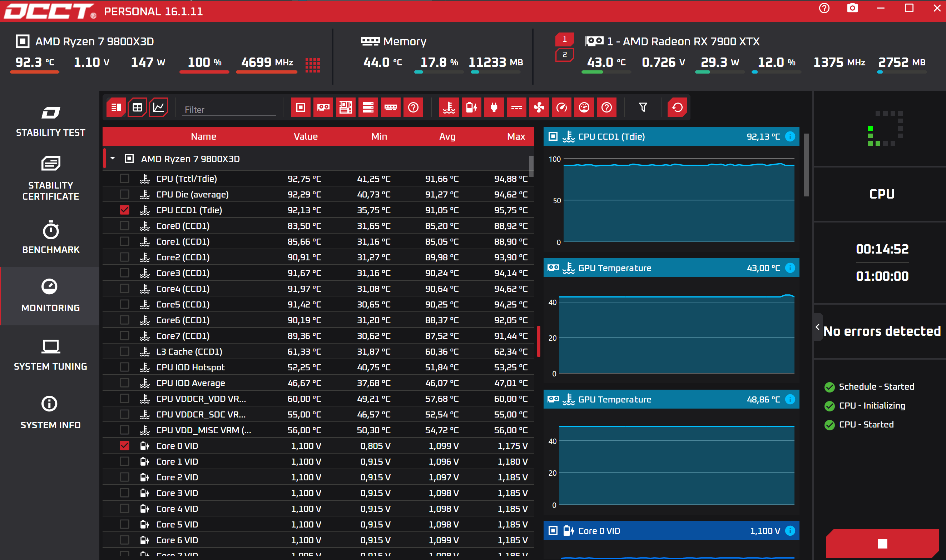Image resolution: width=946 pixels, height=560 pixels.
Task: Toggle the usage gauge filter icon
Action: (584, 107)
